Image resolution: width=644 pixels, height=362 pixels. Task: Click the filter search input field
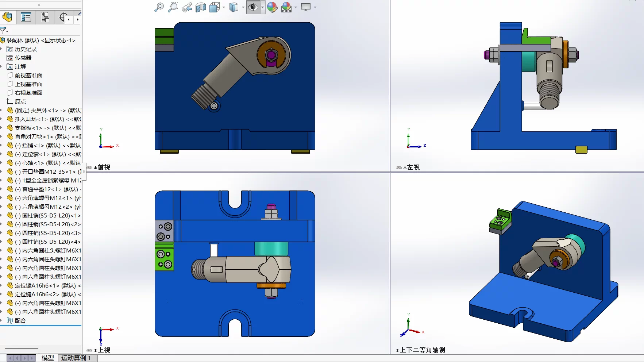44,30
